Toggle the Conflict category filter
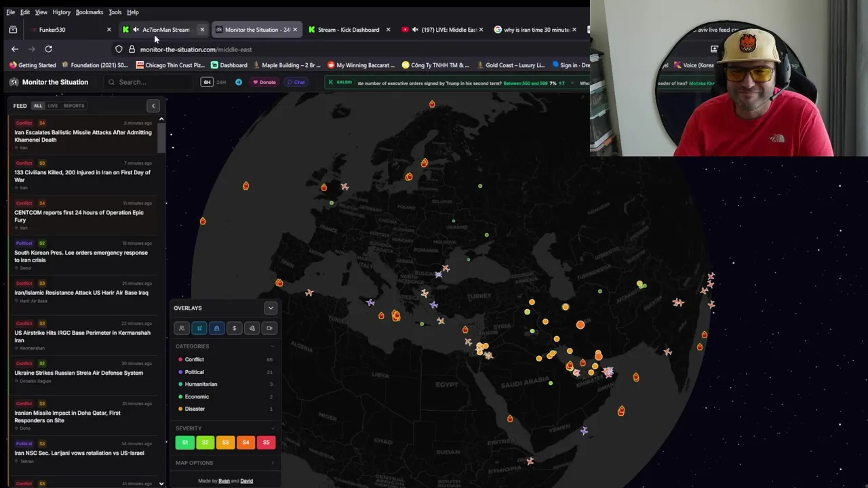The width and height of the screenshot is (868, 488). [x=224, y=360]
